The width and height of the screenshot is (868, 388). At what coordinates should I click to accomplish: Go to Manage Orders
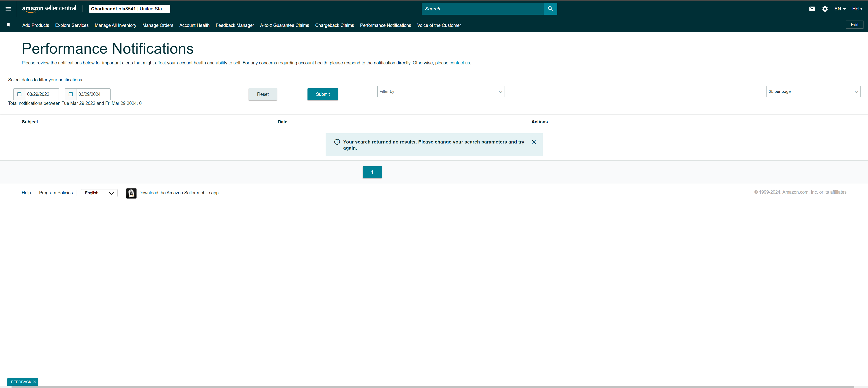(x=158, y=25)
